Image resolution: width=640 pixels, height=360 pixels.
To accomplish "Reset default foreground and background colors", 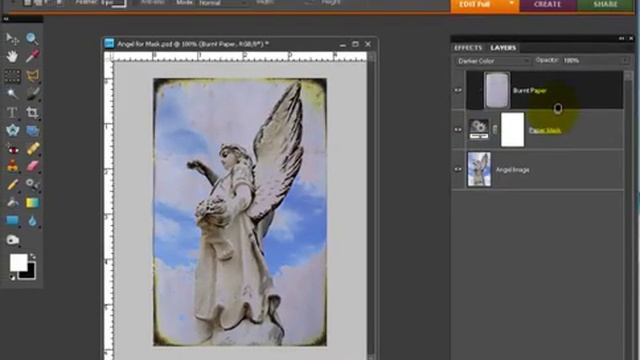I will tap(13, 277).
